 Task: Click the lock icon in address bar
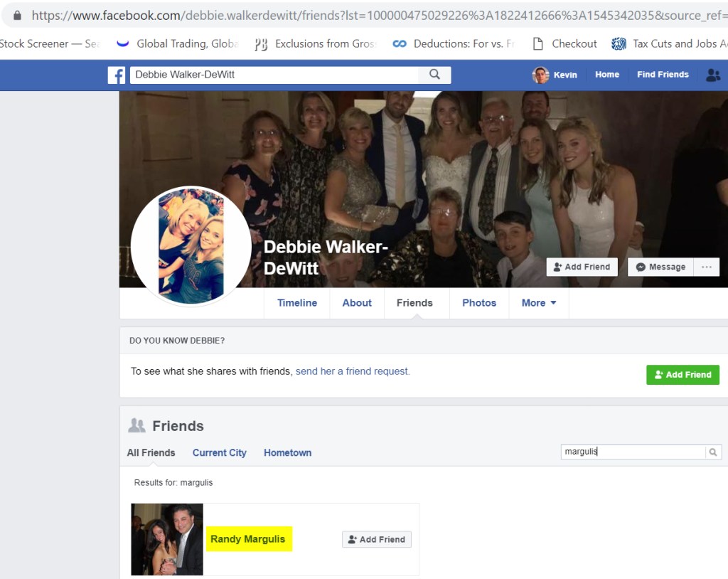[x=17, y=15]
